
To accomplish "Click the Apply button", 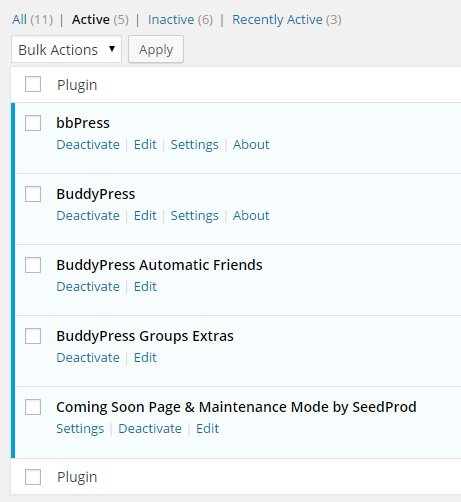I will click(x=156, y=49).
